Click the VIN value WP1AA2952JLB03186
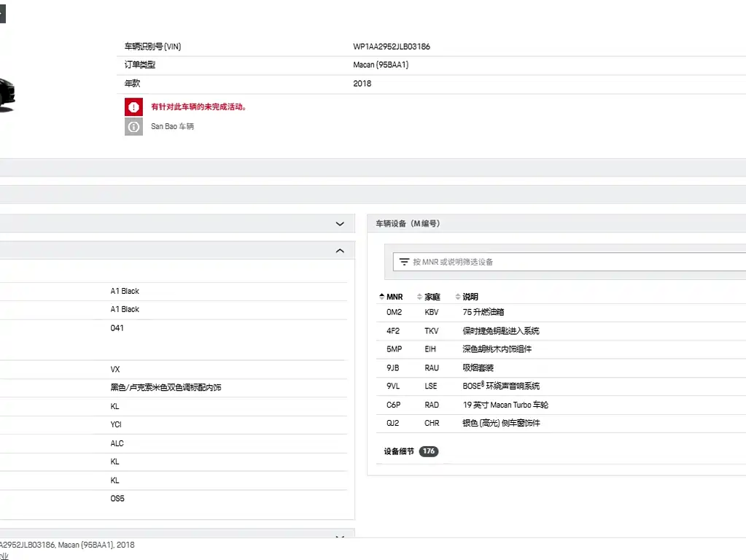This screenshot has height=560, width=746. click(391, 47)
